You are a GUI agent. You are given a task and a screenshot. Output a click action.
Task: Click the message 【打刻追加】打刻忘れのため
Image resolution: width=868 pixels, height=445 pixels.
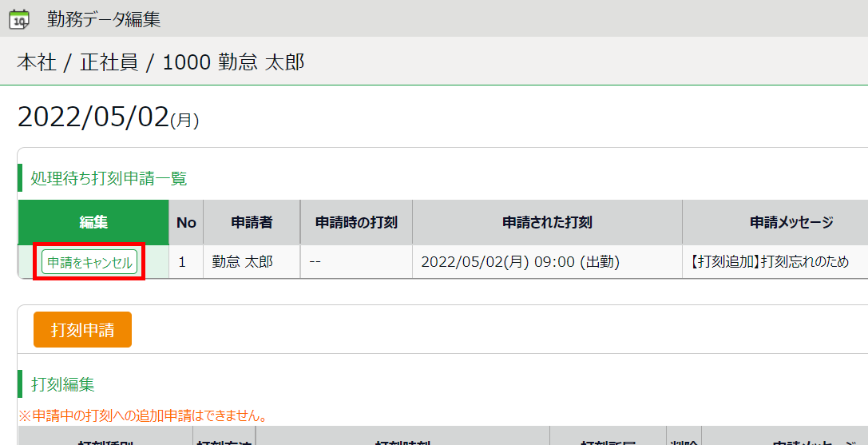(x=767, y=262)
